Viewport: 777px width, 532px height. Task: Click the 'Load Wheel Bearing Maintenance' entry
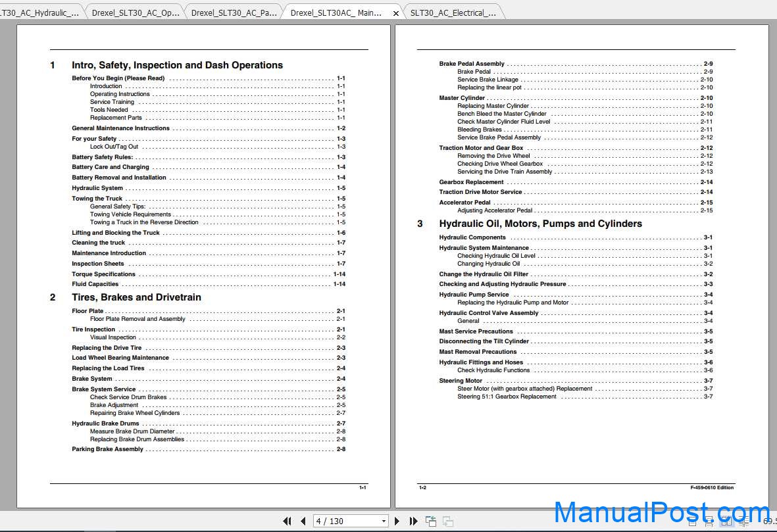209,358
